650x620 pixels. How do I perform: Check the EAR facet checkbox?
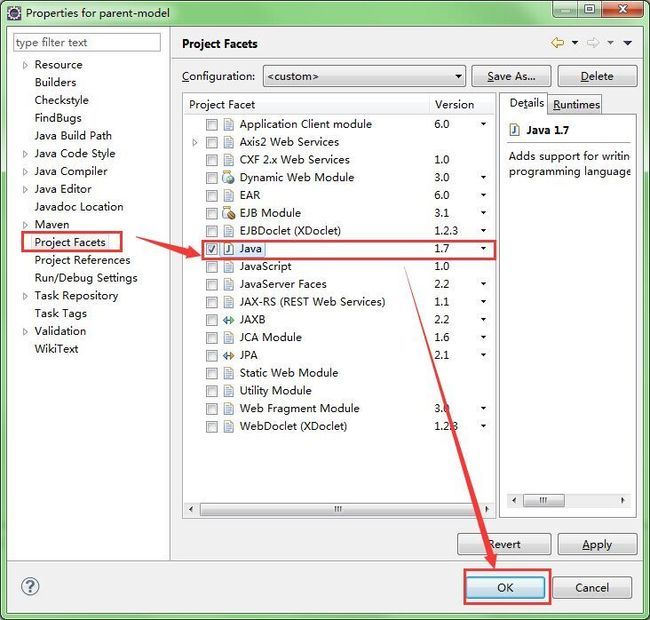(x=212, y=195)
